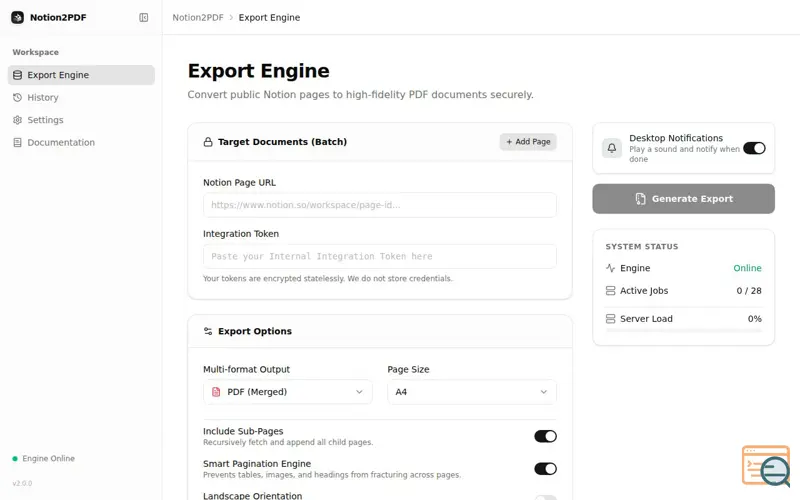The image size is (800, 500).
Task: Click the Smart Pagination Engine label
Action: (x=257, y=463)
